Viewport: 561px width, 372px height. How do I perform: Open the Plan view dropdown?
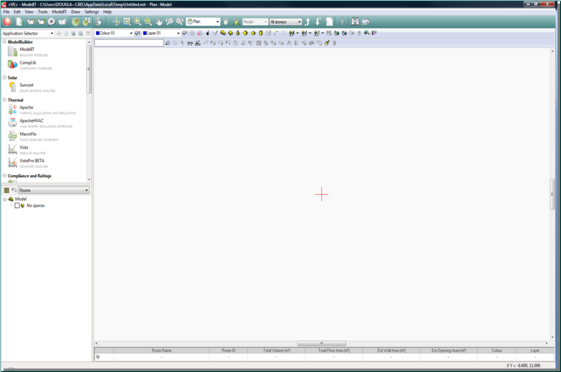point(203,22)
